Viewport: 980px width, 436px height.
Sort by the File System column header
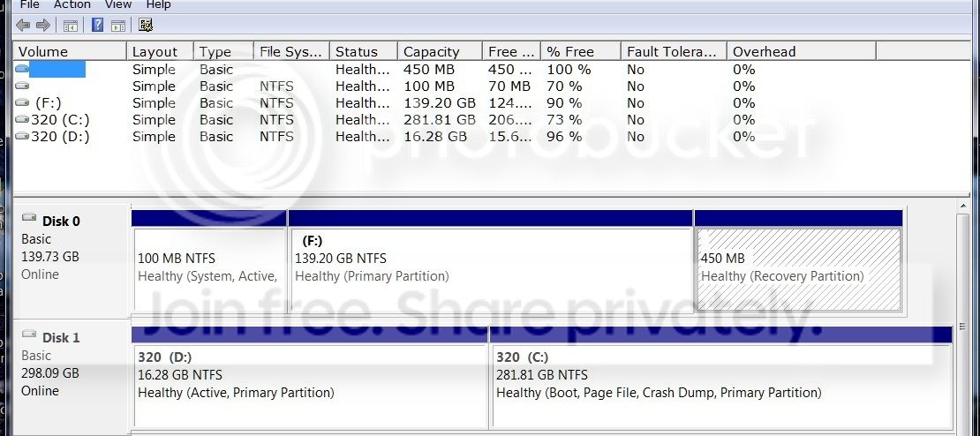pos(292,52)
